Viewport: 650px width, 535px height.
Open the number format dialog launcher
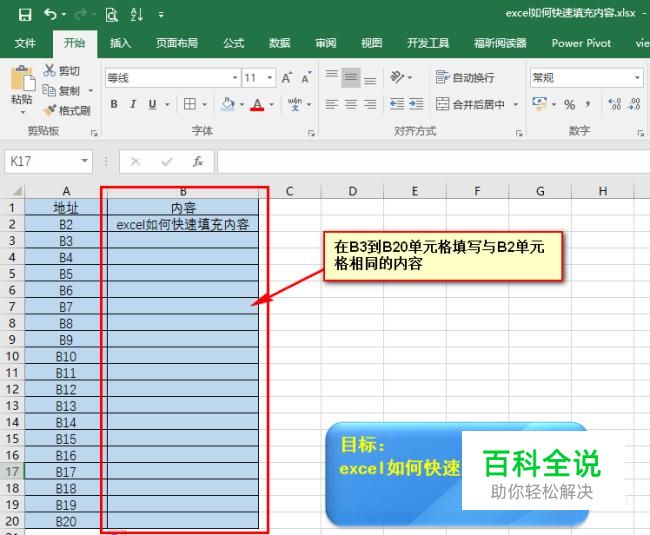click(640, 133)
